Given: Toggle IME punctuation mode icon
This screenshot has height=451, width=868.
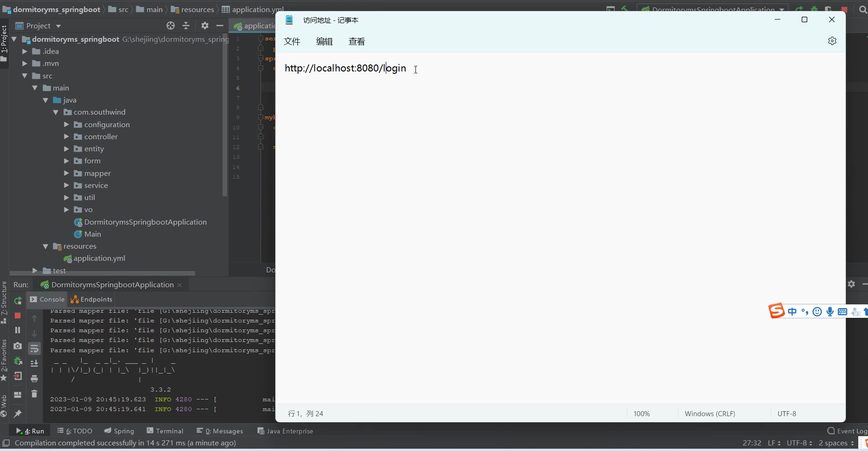Looking at the screenshot, I should click(805, 312).
